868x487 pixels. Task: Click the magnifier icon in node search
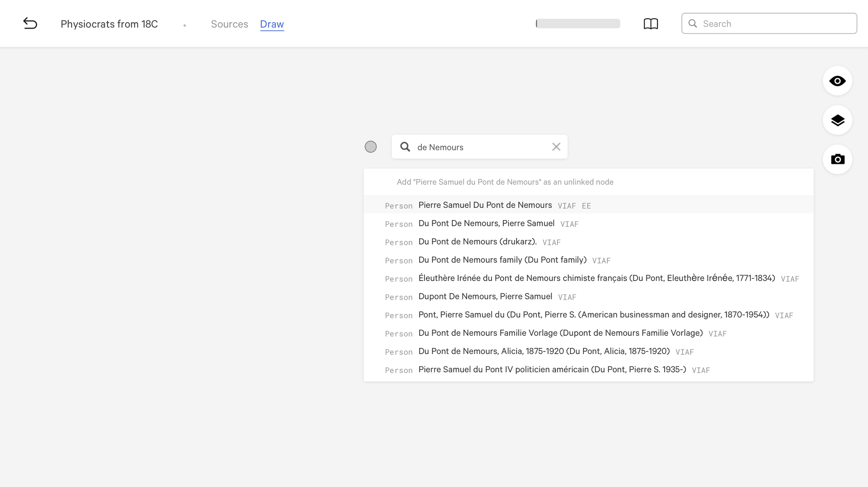coord(405,147)
